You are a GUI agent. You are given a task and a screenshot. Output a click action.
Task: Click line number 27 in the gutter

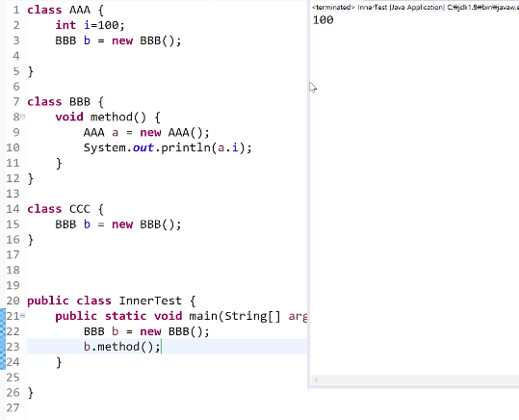coord(13,407)
